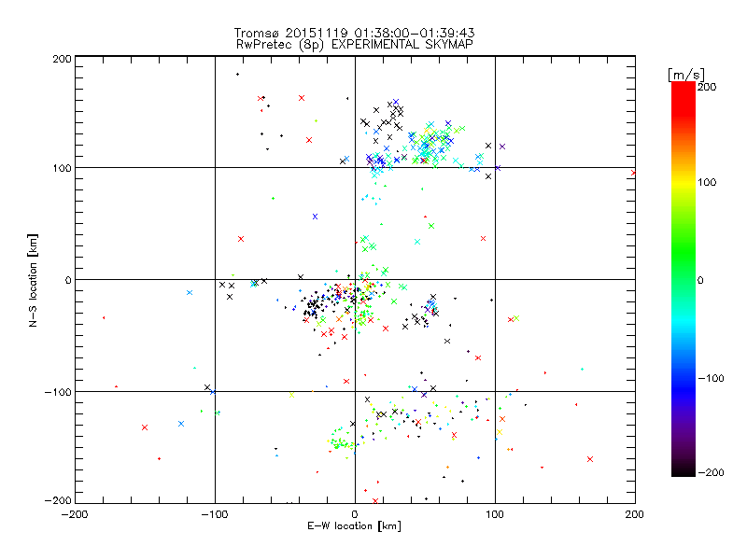Select the 100 tick label on E-W axis
This screenshot has height=560, width=747.
495,514
